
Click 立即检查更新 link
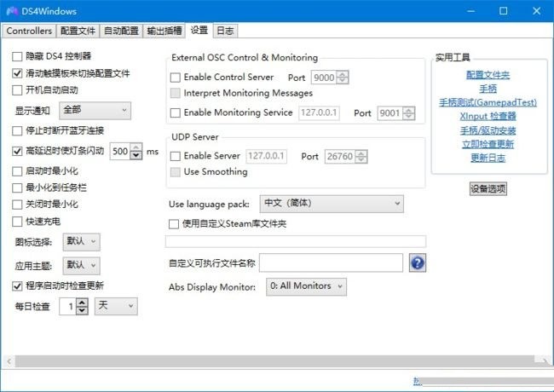point(488,144)
